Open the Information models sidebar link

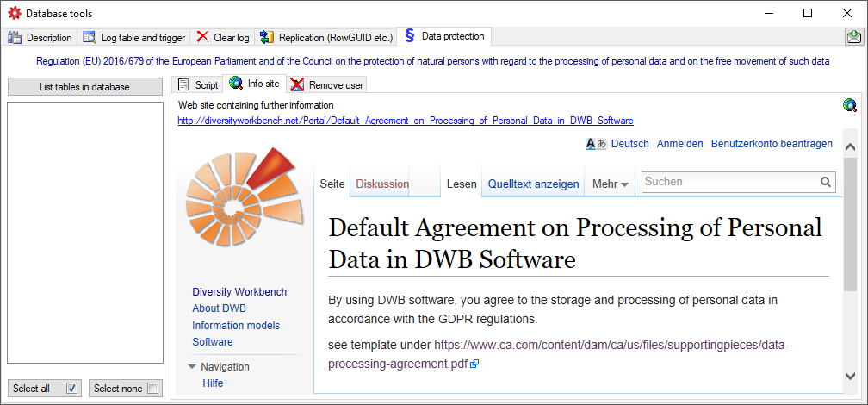(x=236, y=325)
